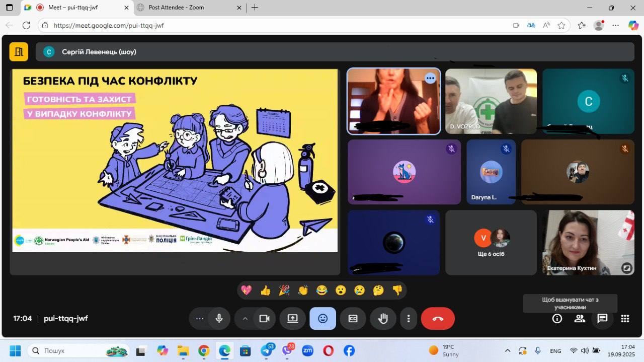The height and width of the screenshot is (362, 644).
Task: Toggle the camera on or off
Action: [x=264, y=319]
